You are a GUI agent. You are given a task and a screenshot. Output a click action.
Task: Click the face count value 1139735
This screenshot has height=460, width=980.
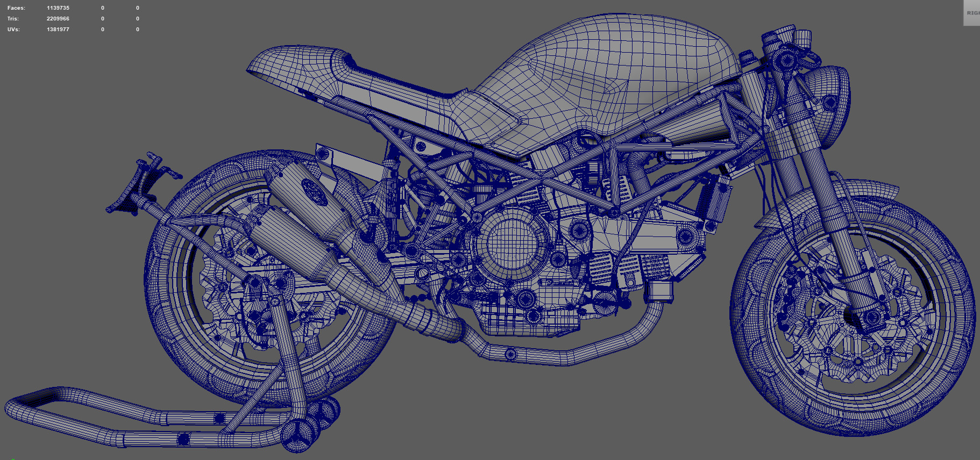coord(58,8)
